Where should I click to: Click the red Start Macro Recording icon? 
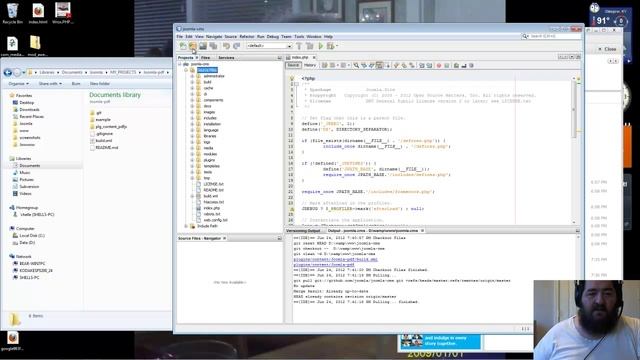click(439, 65)
